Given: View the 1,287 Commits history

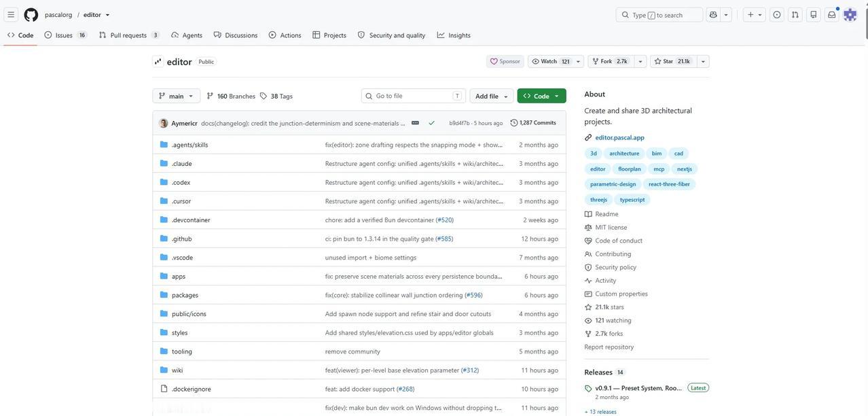Looking at the screenshot, I should click(533, 123).
